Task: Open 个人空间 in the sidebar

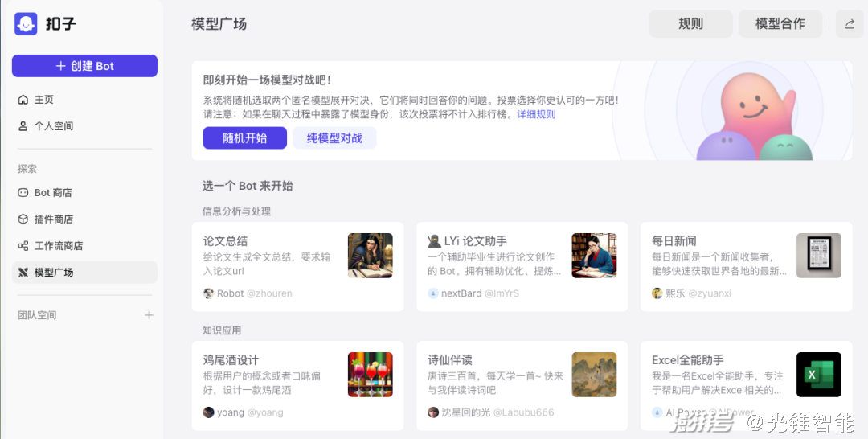Action: pos(84,126)
